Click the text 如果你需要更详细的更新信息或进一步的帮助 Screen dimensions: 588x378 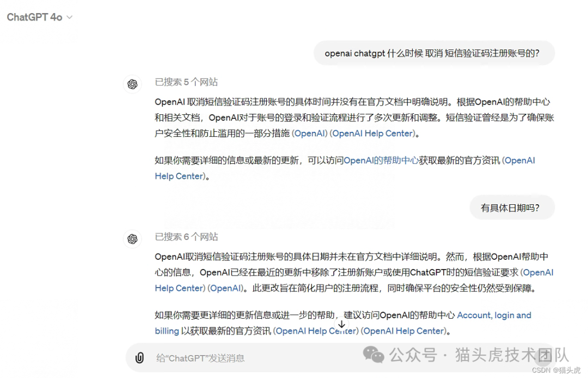(x=244, y=315)
